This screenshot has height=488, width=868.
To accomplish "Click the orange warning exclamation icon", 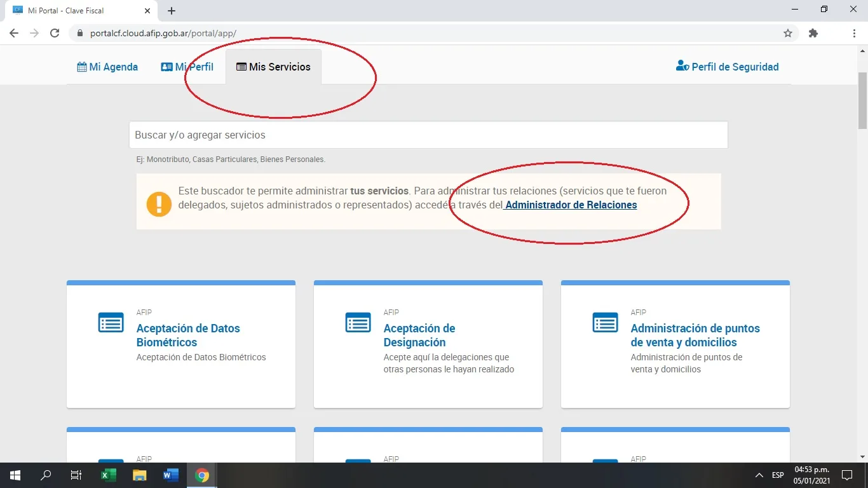I will coord(159,205).
